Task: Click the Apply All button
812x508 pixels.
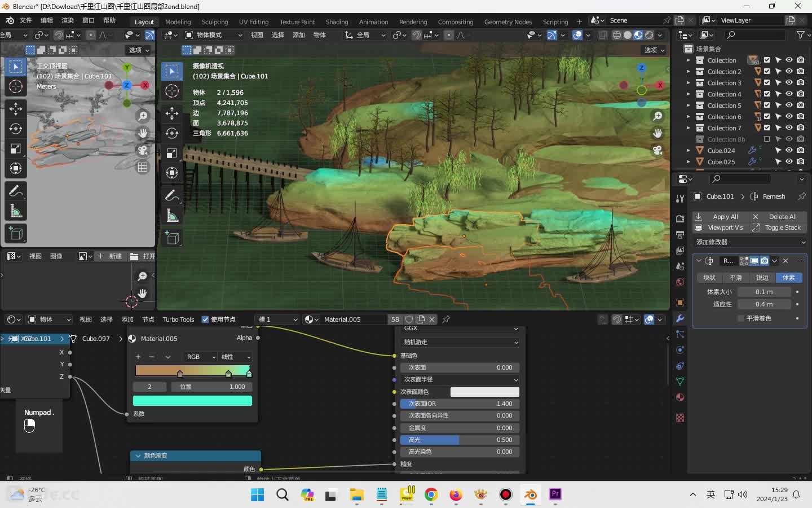Action: 720,217
